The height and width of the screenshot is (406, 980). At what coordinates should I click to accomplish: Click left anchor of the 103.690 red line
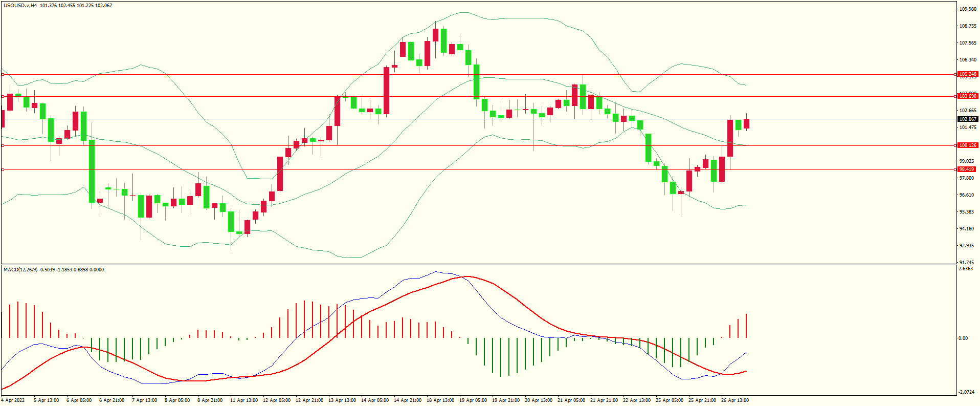point(3,96)
